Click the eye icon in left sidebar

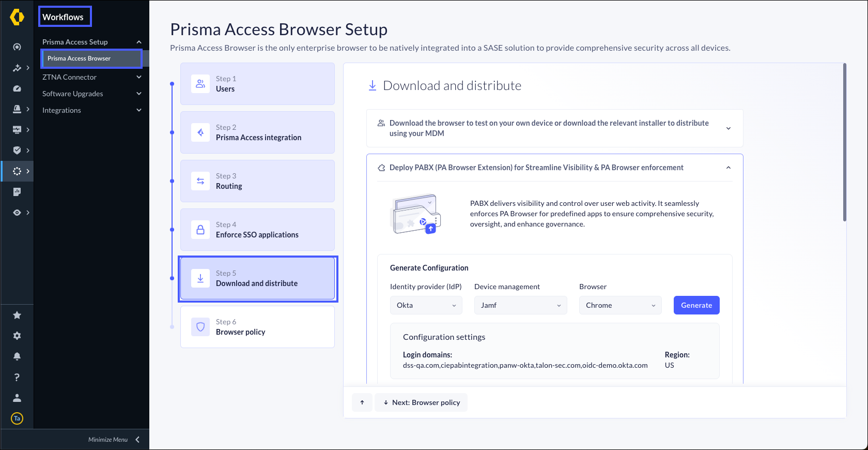[x=17, y=213]
